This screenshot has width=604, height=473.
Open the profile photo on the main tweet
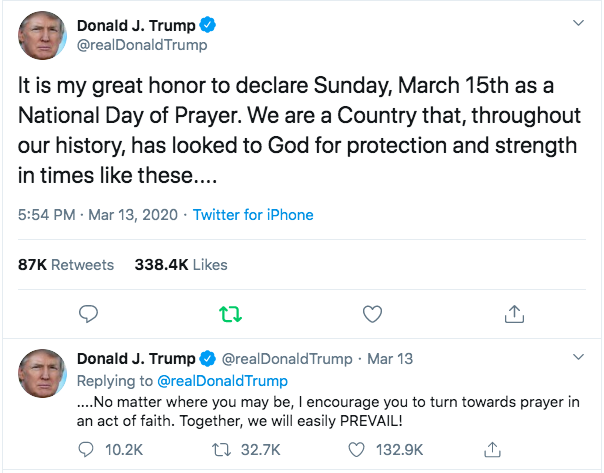click(x=43, y=37)
